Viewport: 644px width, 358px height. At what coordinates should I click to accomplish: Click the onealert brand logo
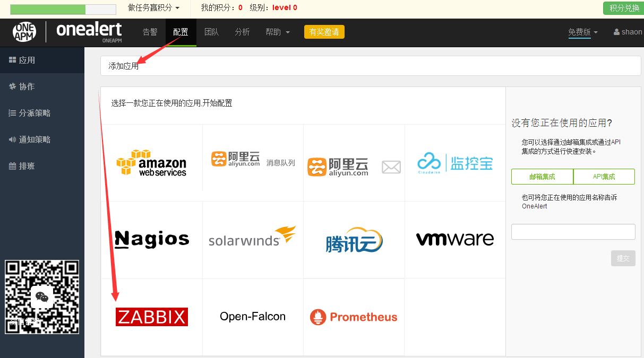point(89,32)
